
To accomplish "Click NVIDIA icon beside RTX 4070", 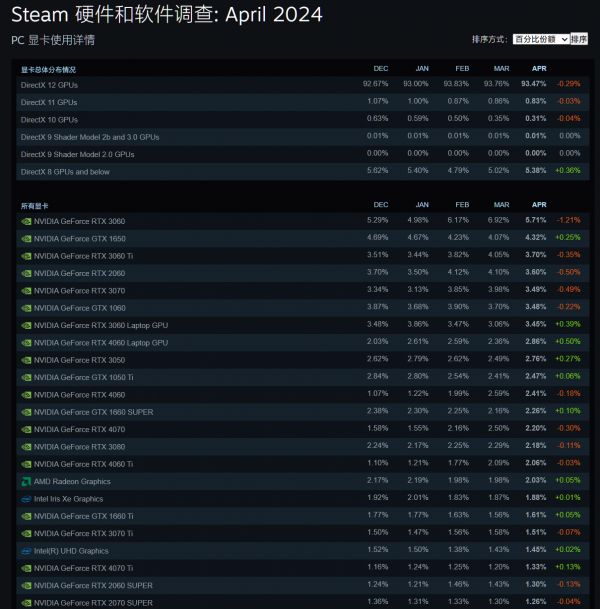I will coord(26,430).
